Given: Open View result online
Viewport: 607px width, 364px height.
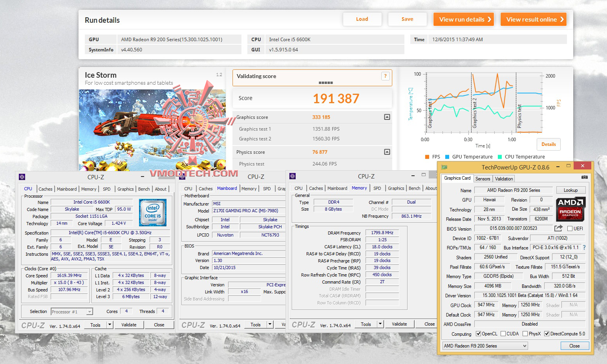Looking at the screenshot, I should [534, 19].
